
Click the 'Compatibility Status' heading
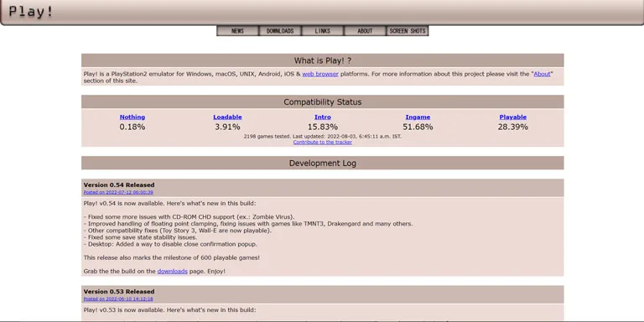point(322,101)
